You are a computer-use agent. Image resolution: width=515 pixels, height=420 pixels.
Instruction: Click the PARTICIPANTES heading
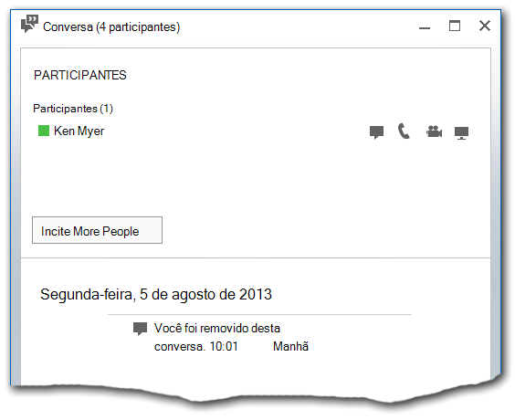pos(80,75)
